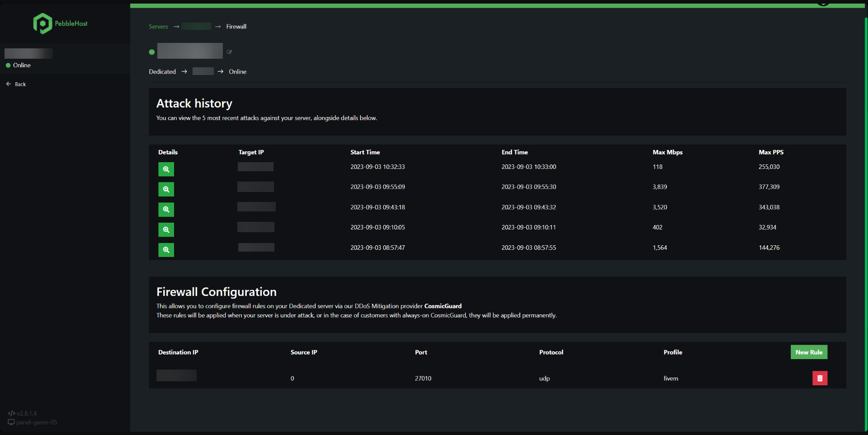Click the Back link in sidebar

tap(20, 84)
